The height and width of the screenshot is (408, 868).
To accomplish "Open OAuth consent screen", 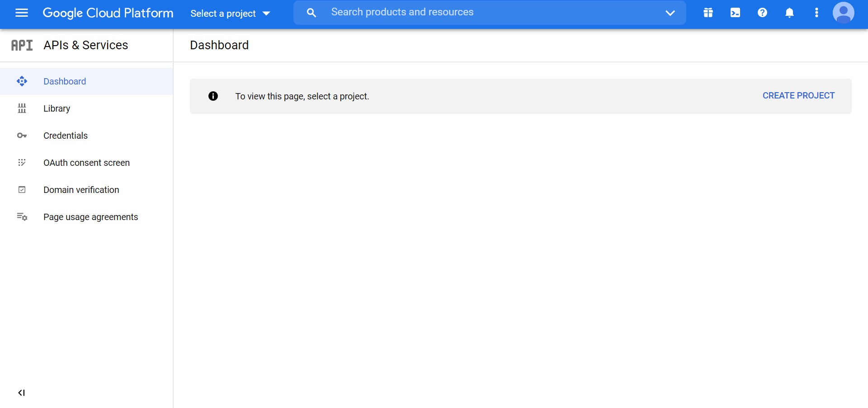I will [x=86, y=163].
